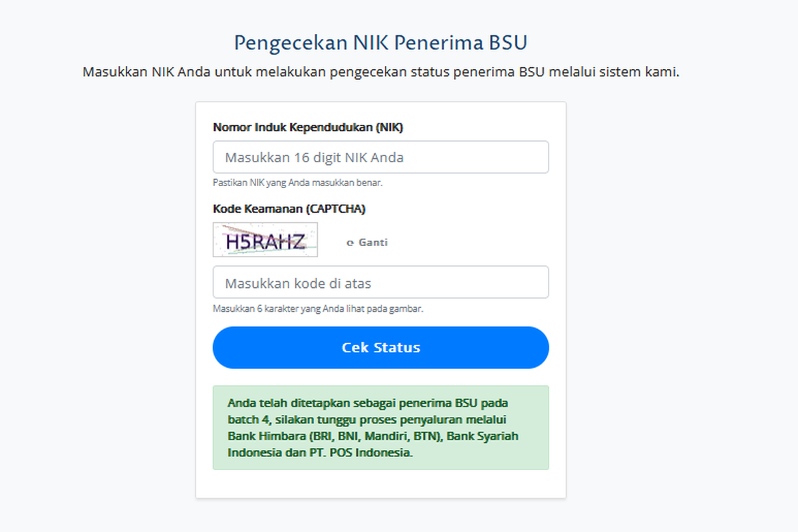Click the 'Nomor Induk Kependudukan (NIK)' label

point(308,127)
